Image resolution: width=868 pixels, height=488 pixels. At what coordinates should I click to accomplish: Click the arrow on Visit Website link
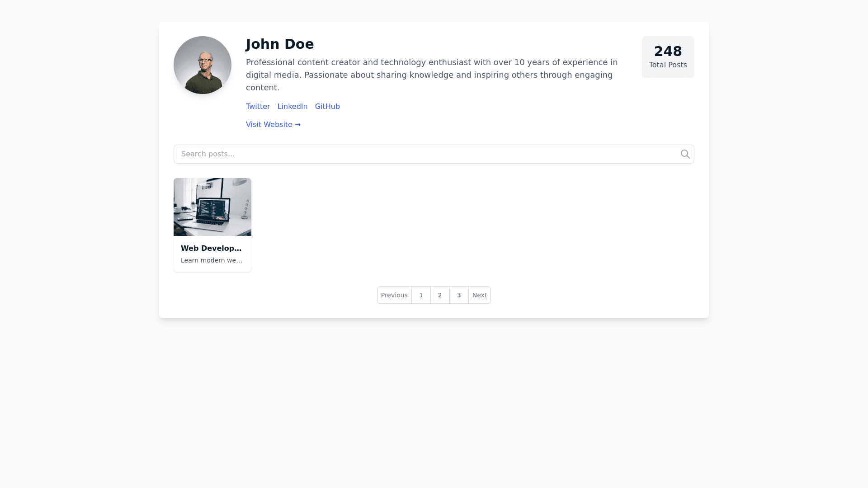pyautogui.click(x=297, y=124)
